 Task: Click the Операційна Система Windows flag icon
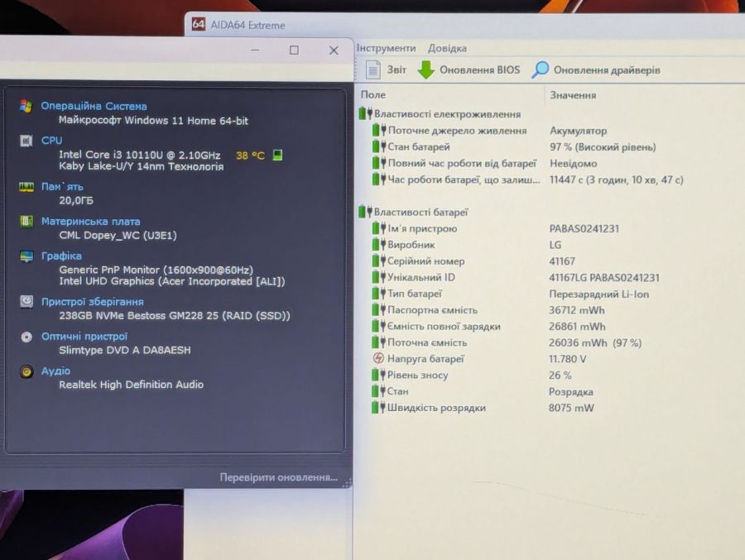click(26, 106)
